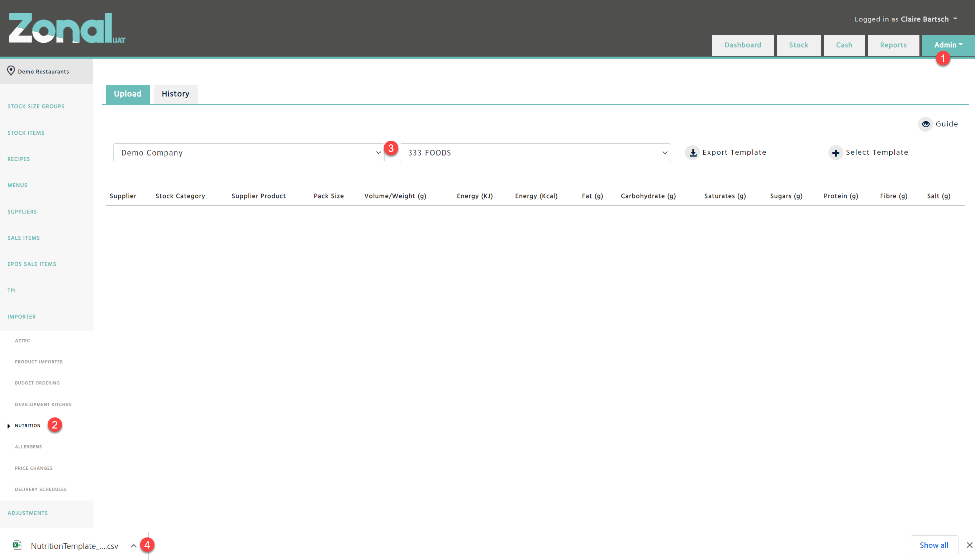Click the Guide eye icon
The image size is (975, 560).
tap(926, 124)
